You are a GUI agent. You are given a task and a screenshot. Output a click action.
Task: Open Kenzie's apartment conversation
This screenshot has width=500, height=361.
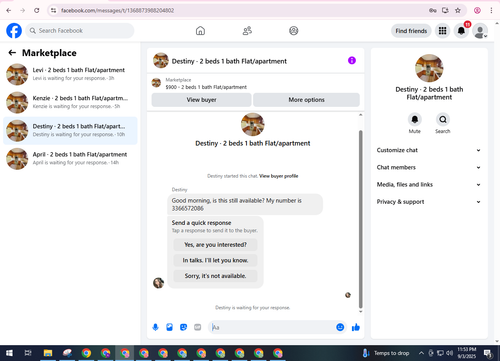(70, 102)
